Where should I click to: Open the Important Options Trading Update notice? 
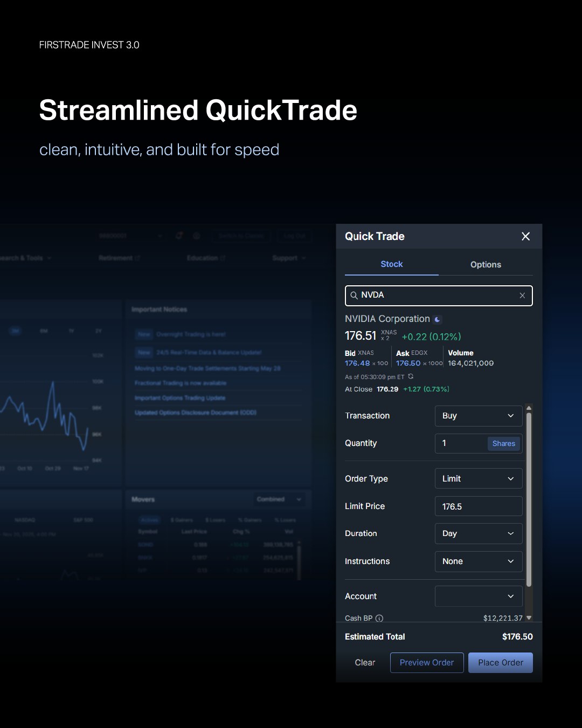[x=180, y=398]
